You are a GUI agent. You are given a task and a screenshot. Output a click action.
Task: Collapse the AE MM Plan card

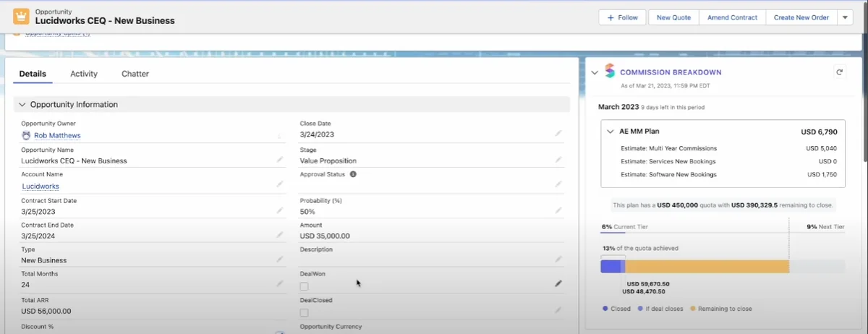(x=609, y=132)
